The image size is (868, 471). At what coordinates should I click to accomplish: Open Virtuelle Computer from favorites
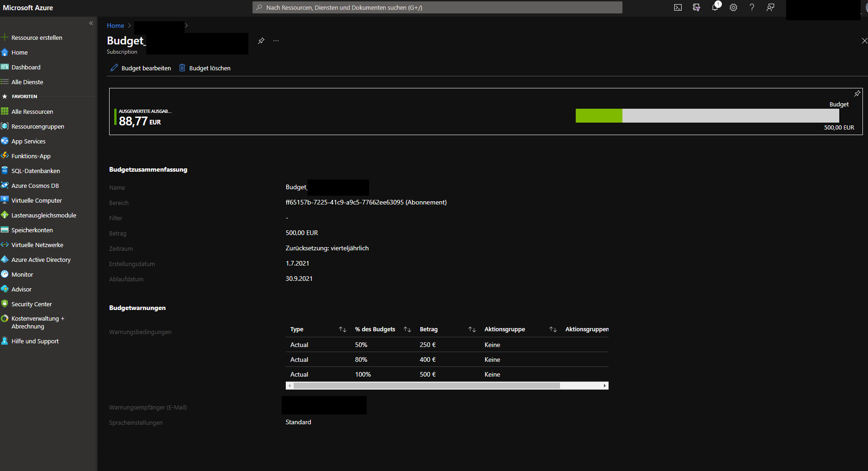click(37, 200)
